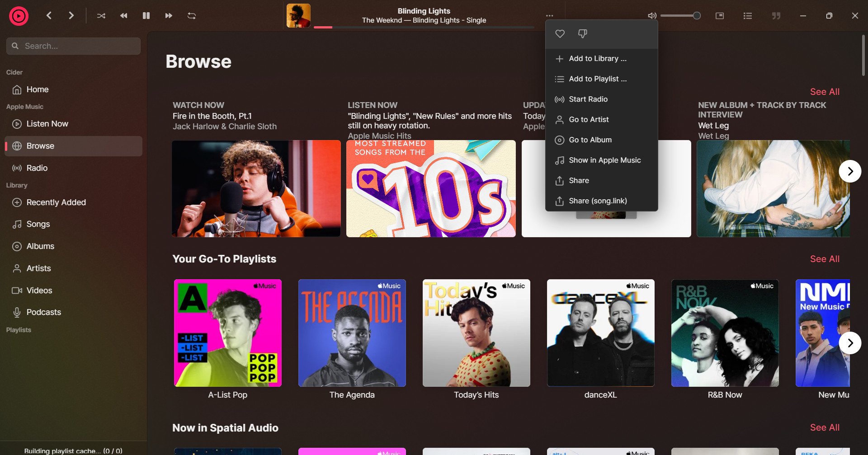Choose Start Radio from the menu

[x=601, y=99]
